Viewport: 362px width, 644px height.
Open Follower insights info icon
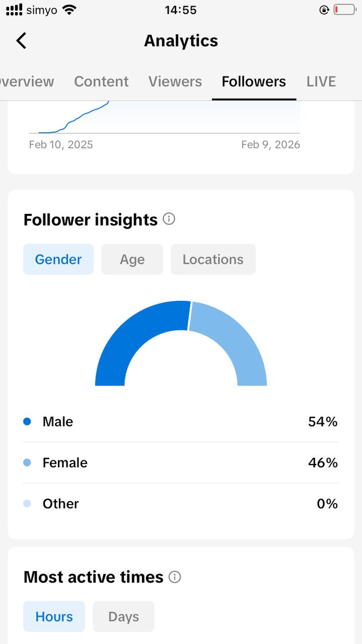point(169,219)
